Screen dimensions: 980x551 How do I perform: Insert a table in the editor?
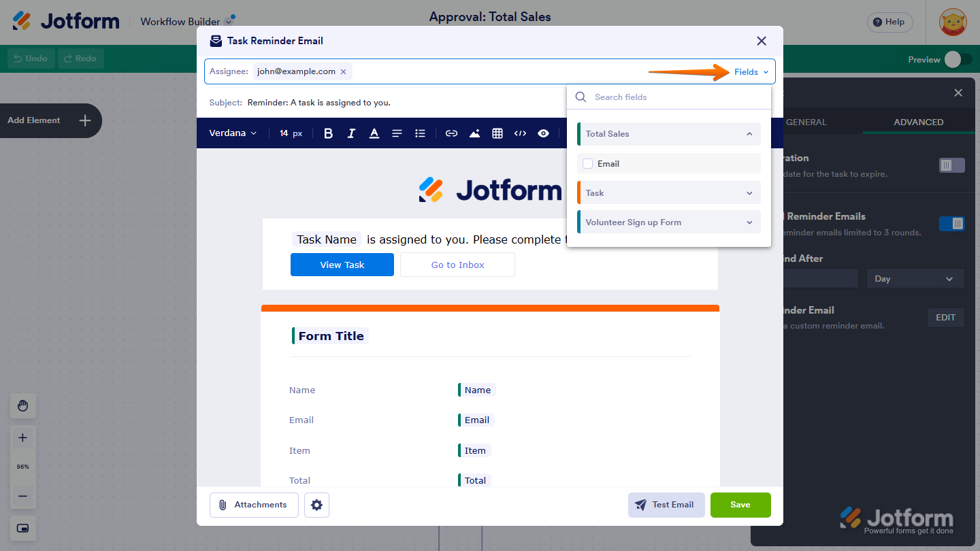point(497,133)
